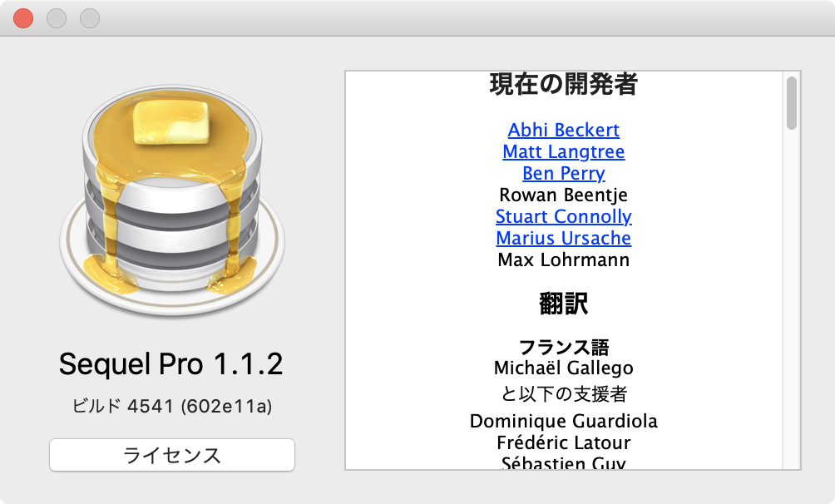
Task: Open Matt Langtree's developer link
Action: click(563, 151)
